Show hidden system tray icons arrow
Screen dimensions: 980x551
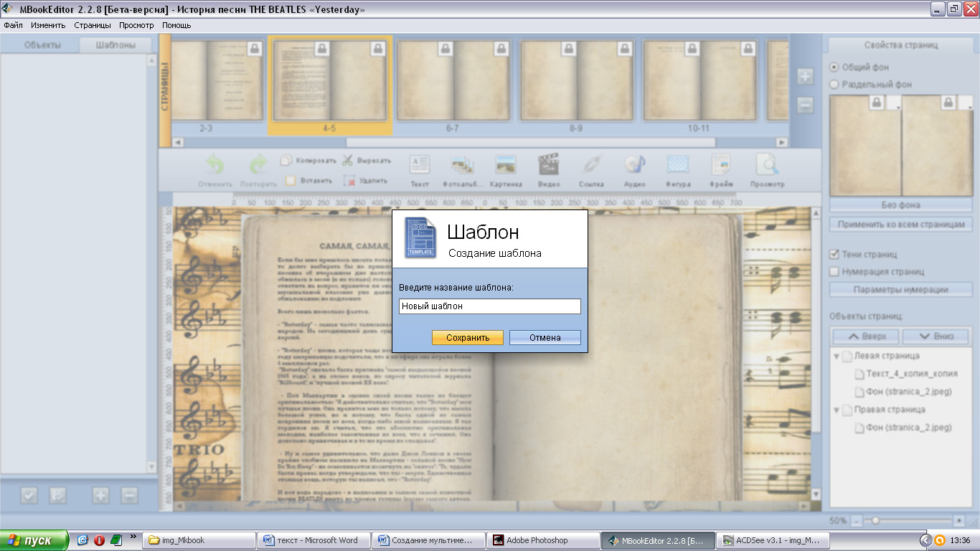pyautogui.click(x=925, y=540)
